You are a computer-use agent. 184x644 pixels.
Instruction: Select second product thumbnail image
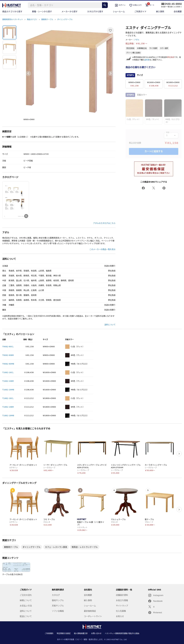click(9, 47)
